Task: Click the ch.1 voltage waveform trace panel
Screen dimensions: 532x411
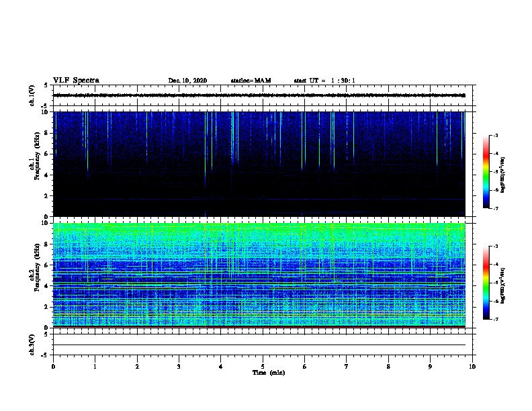Action: (x=263, y=95)
